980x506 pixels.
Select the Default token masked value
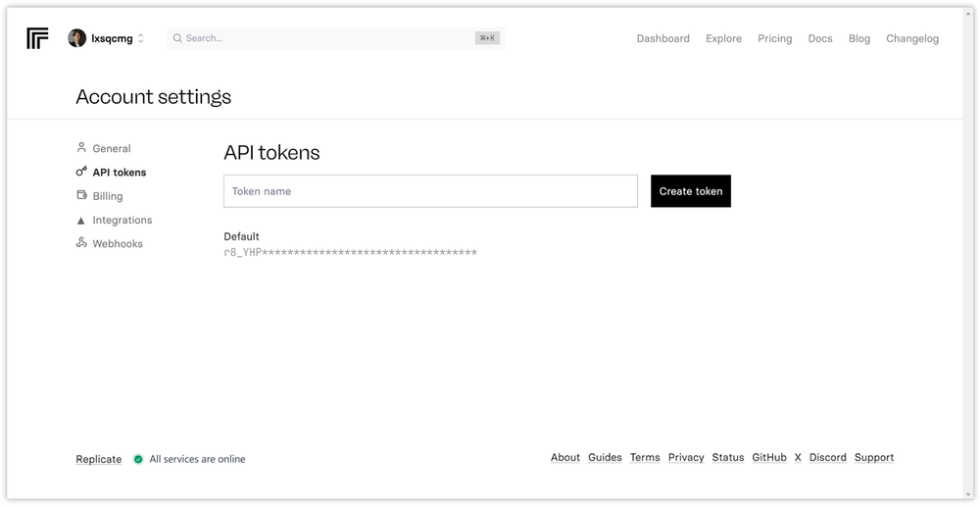point(351,253)
